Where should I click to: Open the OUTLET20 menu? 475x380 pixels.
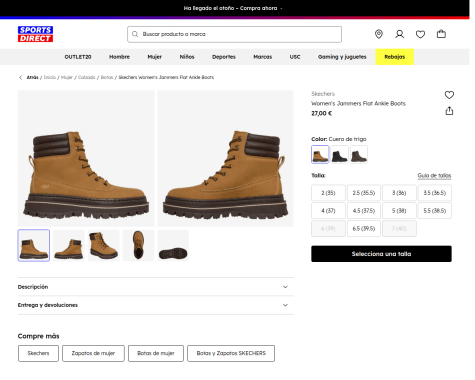(x=78, y=57)
